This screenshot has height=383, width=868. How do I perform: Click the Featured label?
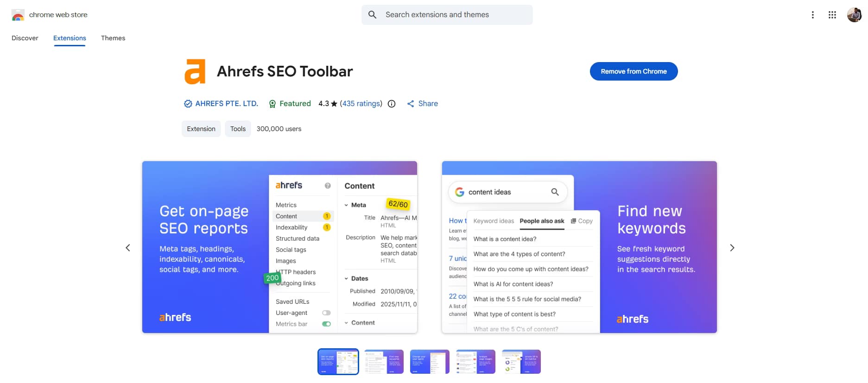(x=295, y=104)
